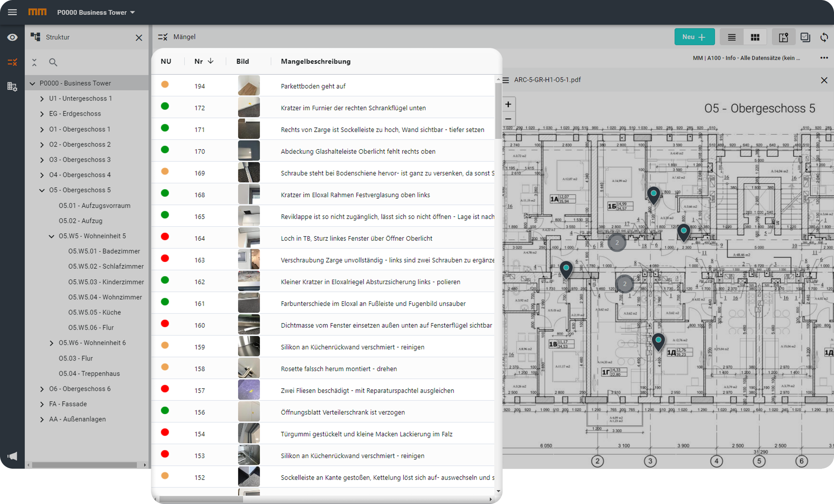Open the defects checklist sidebar icon
Screen dimensions: 834x504
(12, 62)
